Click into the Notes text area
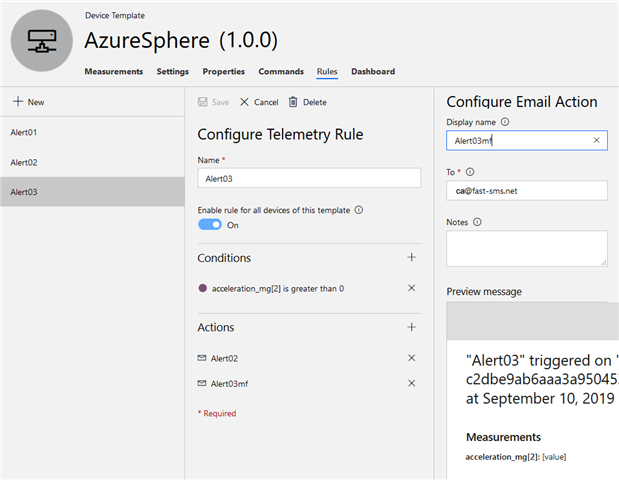The height and width of the screenshot is (480, 619). point(527,249)
